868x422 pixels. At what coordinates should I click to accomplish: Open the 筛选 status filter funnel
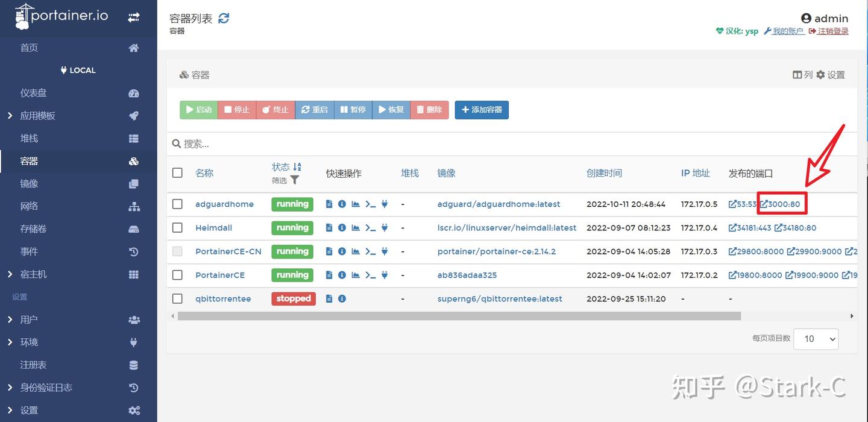point(294,179)
